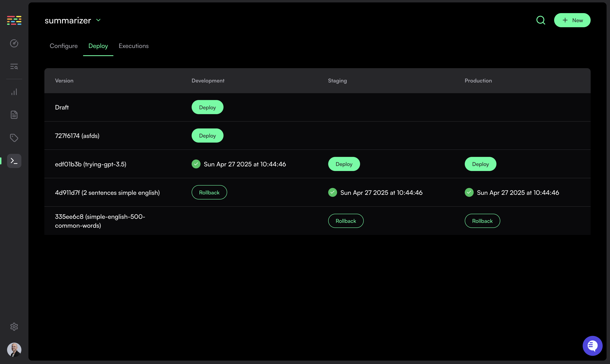
Task: Open the log search list icon
Action: (x=14, y=67)
